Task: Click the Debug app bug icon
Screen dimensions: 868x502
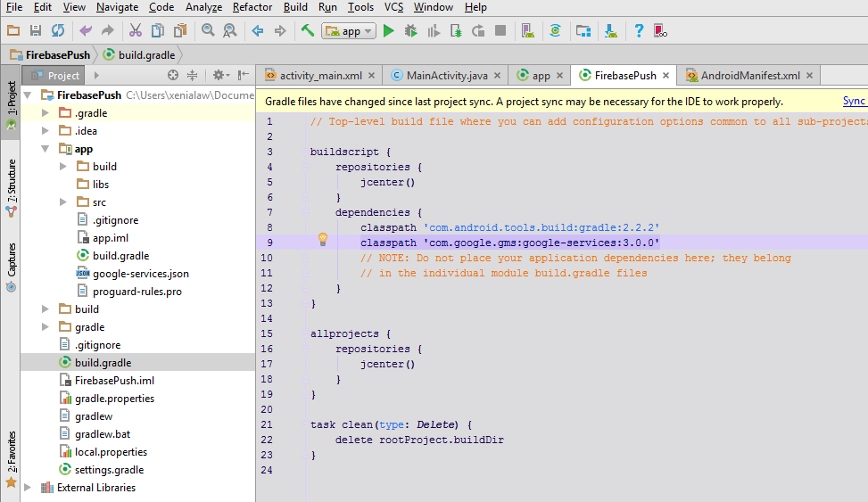Action: click(410, 31)
